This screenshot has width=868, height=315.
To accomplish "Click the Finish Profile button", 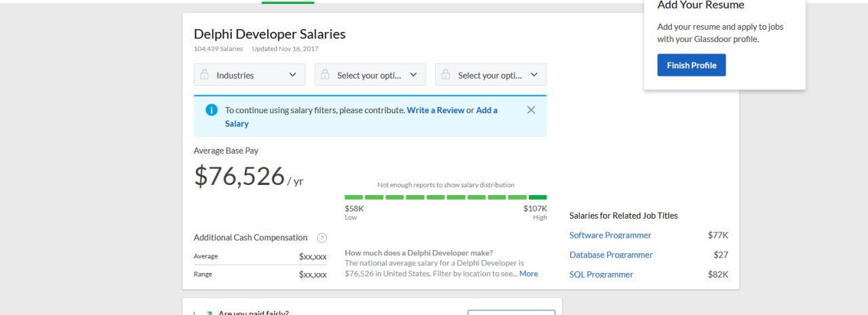I will 692,65.
